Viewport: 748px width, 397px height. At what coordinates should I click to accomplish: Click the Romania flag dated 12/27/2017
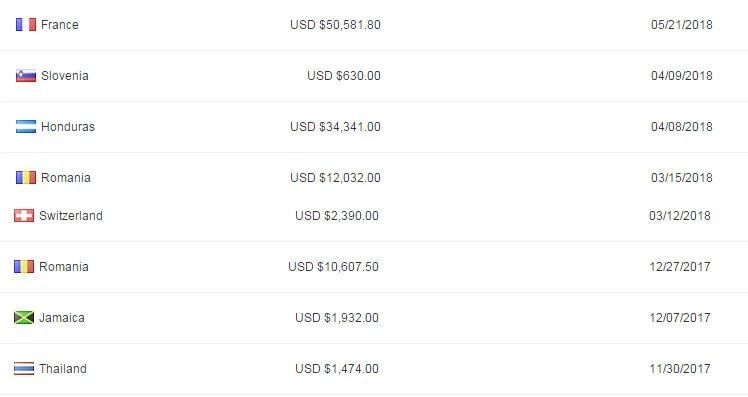pyautogui.click(x=24, y=266)
